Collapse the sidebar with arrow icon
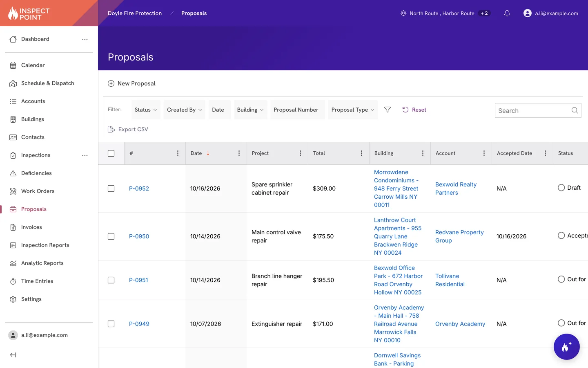 pyautogui.click(x=13, y=355)
